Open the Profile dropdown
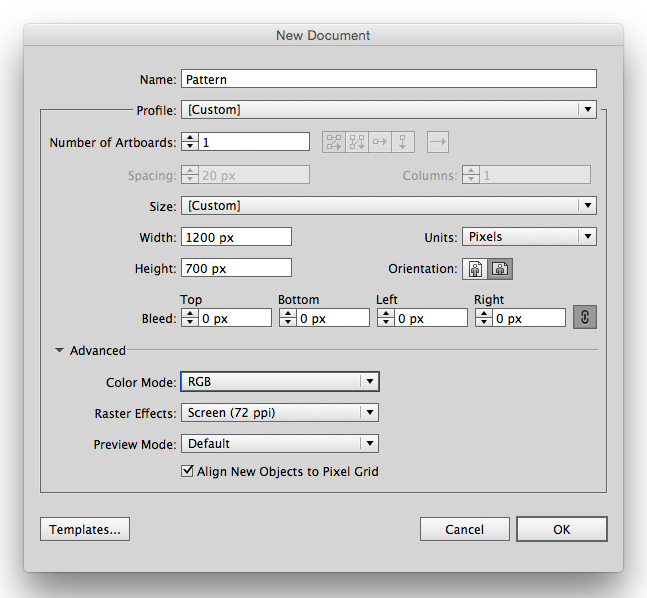The height and width of the screenshot is (598, 647). (x=388, y=110)
